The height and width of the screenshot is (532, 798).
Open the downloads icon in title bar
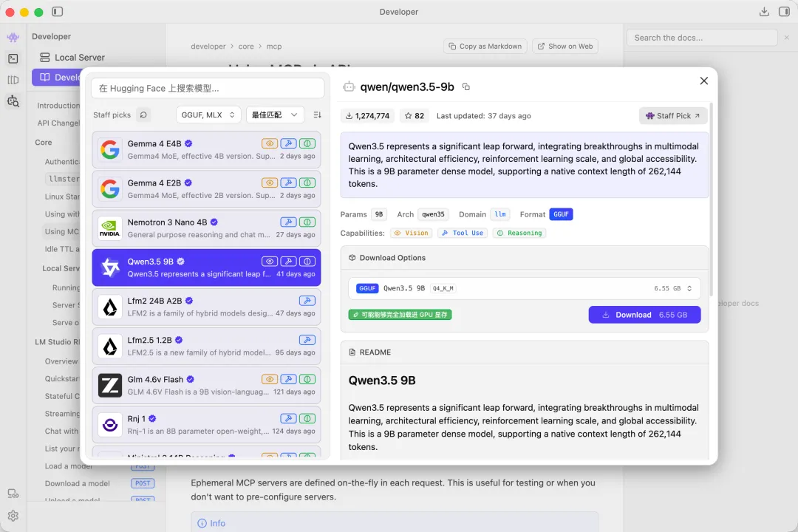(x=764, y=11)
